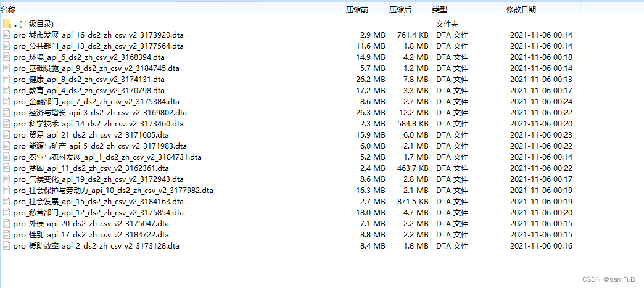Click file icon for pro_性别_api_17 dta

6,234
